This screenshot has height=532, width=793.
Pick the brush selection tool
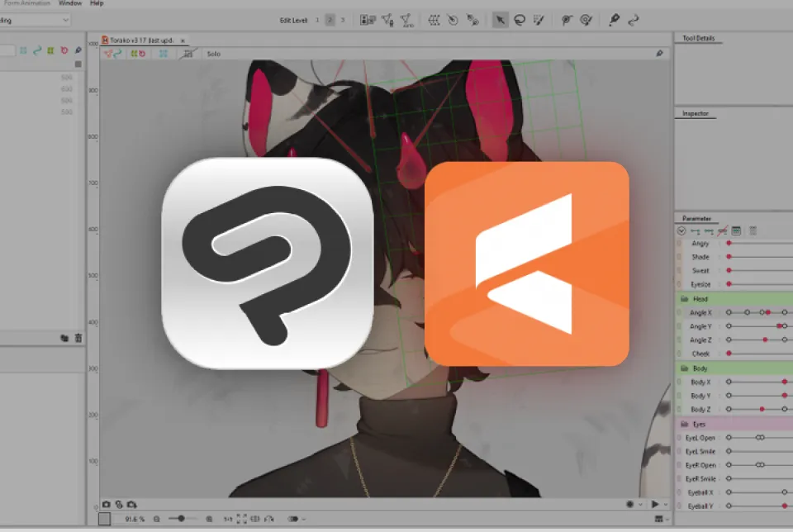(x=539, y=20)
